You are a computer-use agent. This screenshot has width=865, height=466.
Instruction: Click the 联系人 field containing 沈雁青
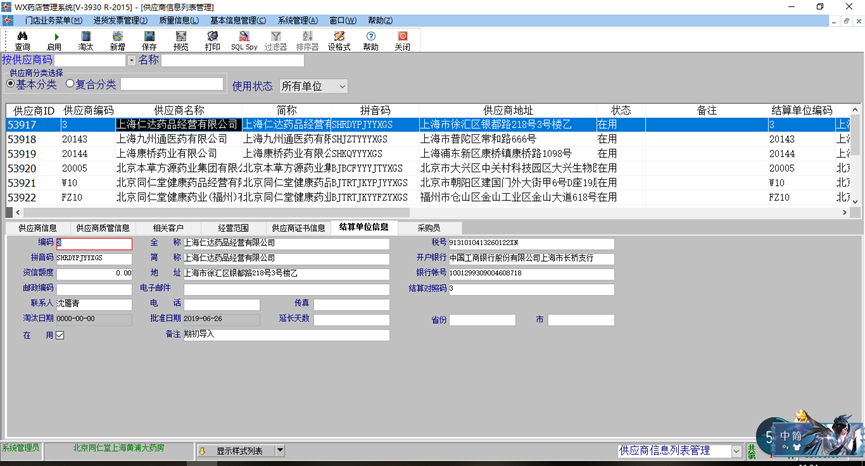[94, 304]
